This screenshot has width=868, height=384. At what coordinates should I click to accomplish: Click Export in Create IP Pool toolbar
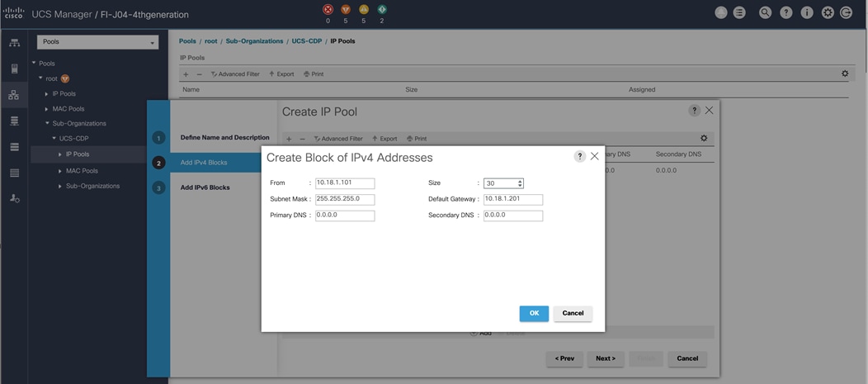click(384, 139)
